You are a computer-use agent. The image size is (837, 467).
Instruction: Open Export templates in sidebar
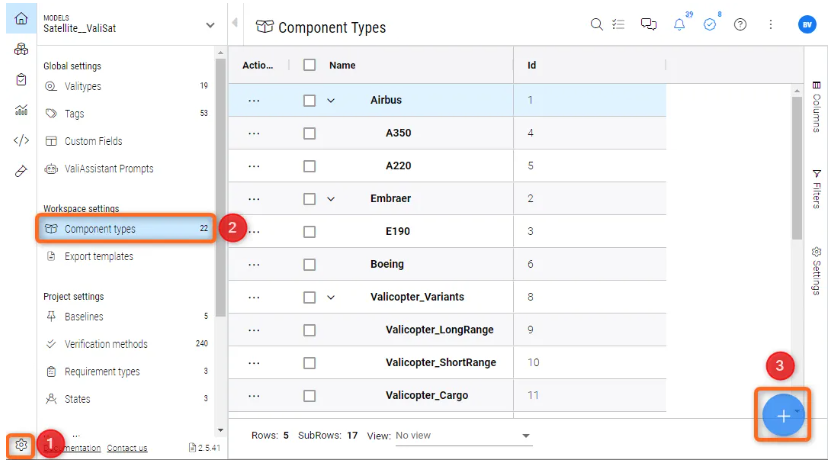point(98,256)
